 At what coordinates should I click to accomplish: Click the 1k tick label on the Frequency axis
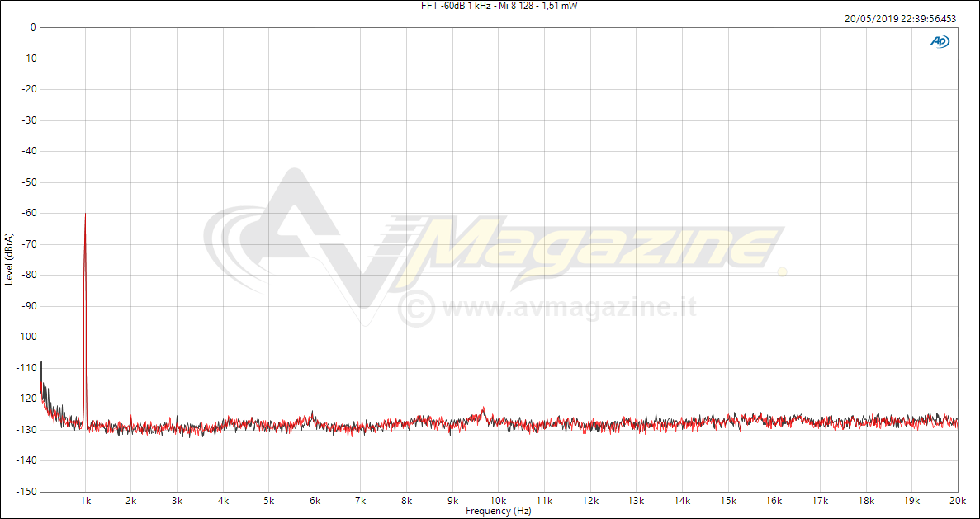[x=86, y=501]
